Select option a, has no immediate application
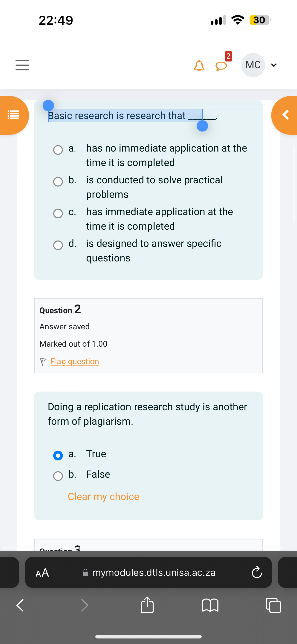This screenshot has width=297, height=644. pyautogui.click(x=58, y=150)
